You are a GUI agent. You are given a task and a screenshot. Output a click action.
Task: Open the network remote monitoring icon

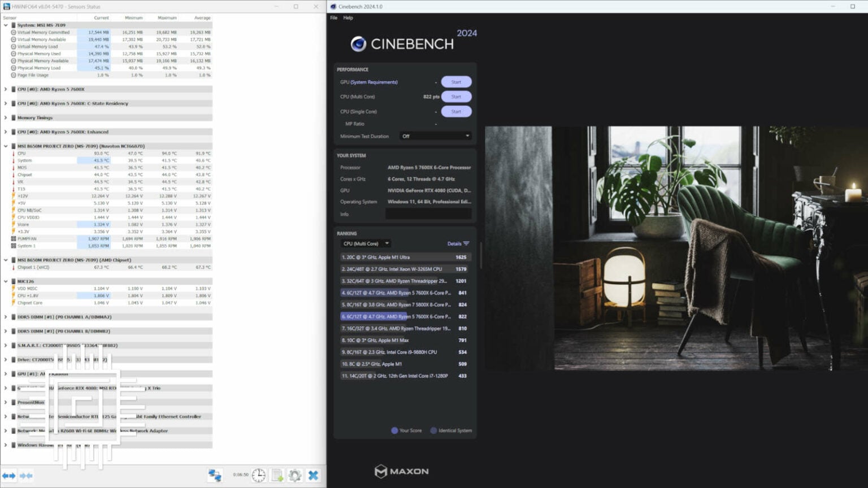click(215, 476)
